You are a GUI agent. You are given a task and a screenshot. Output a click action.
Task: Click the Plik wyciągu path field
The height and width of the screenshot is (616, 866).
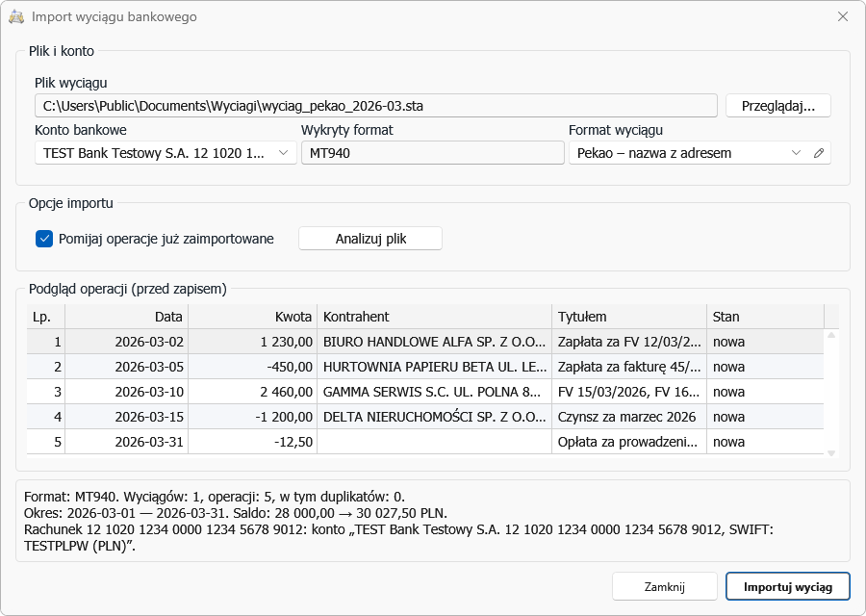[375, 106]
